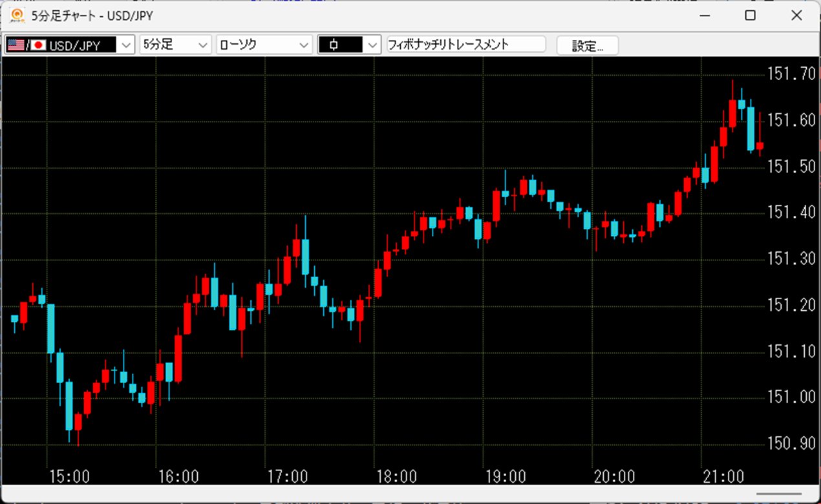This screenshot has height=504, width=821.
Task: Click the US/Japan flag icon
Action: (x=27, y=45)
